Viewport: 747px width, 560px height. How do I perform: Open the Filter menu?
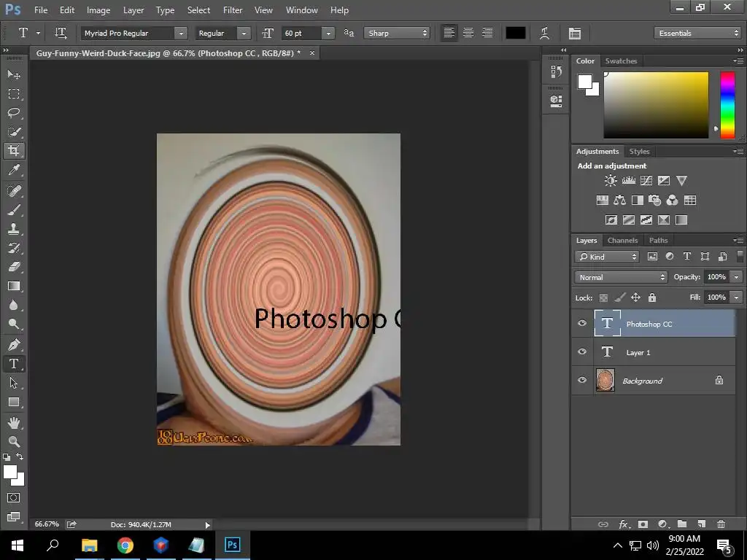233,10
